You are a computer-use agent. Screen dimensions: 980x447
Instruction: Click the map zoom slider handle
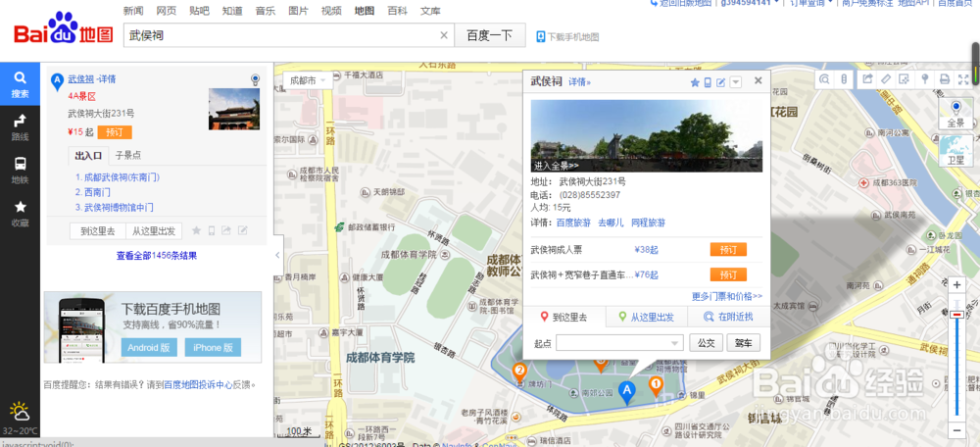click(956, 315)
